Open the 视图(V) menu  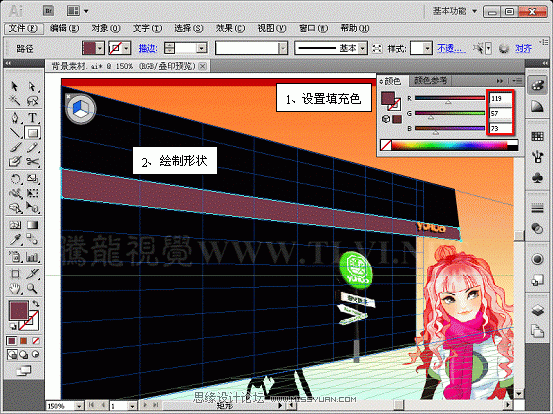272,28
